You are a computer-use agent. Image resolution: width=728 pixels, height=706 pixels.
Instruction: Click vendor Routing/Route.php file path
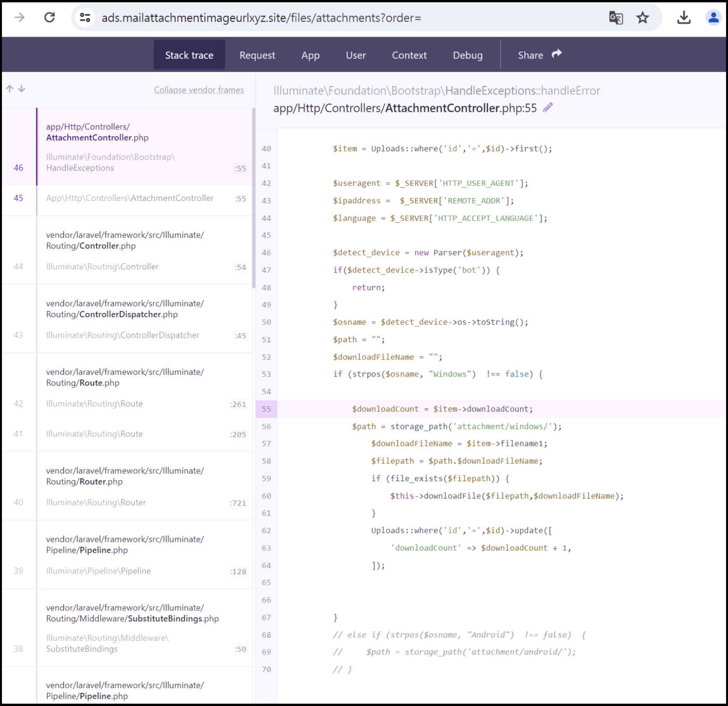(125, 377)
